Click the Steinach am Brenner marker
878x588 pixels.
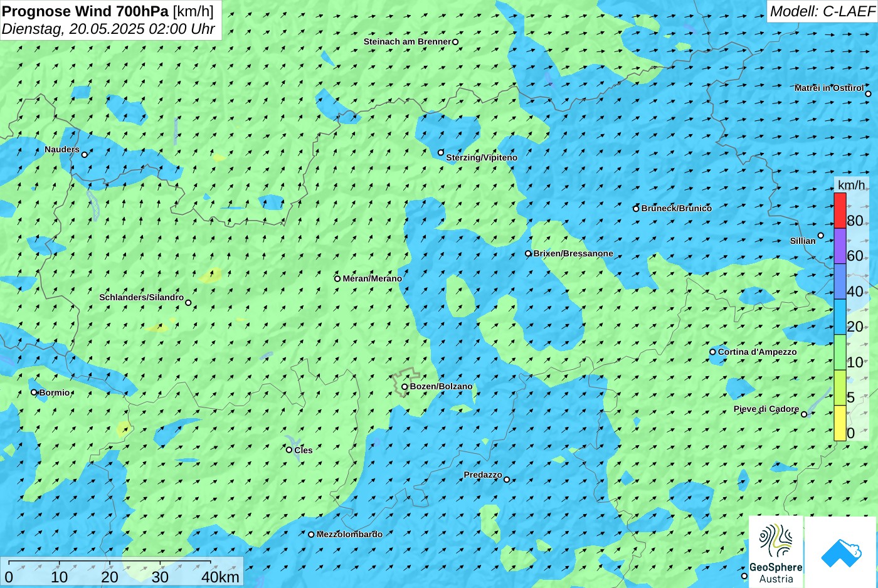coord(455,42)
